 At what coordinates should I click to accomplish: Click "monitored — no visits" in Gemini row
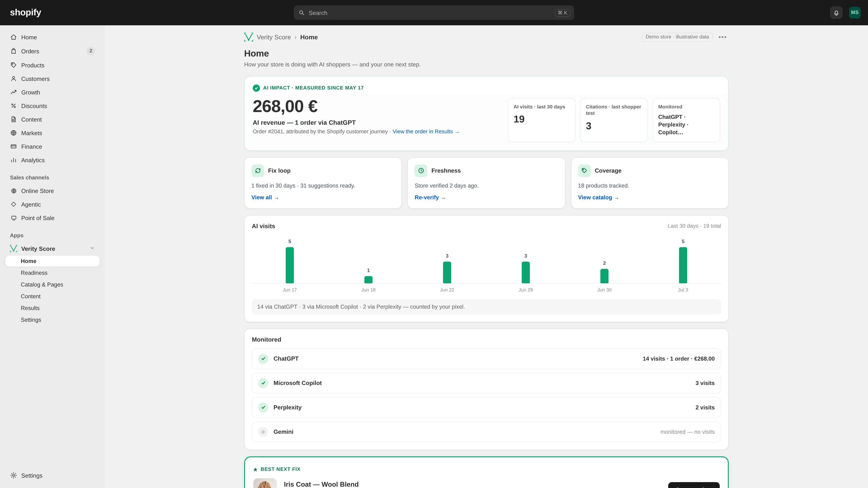(687, 432)
